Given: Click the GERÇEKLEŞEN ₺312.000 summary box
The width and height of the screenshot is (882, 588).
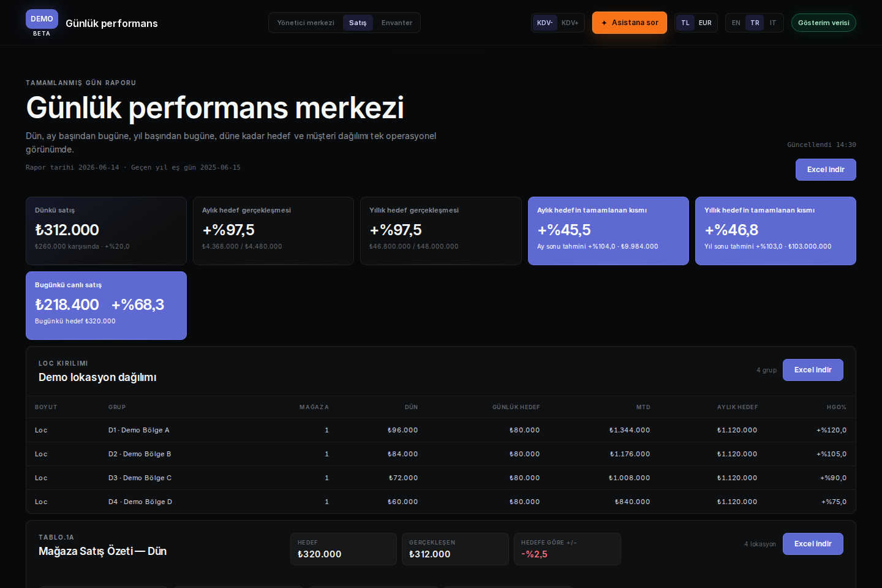Looking at the screenshot, I should click(455, 549).
